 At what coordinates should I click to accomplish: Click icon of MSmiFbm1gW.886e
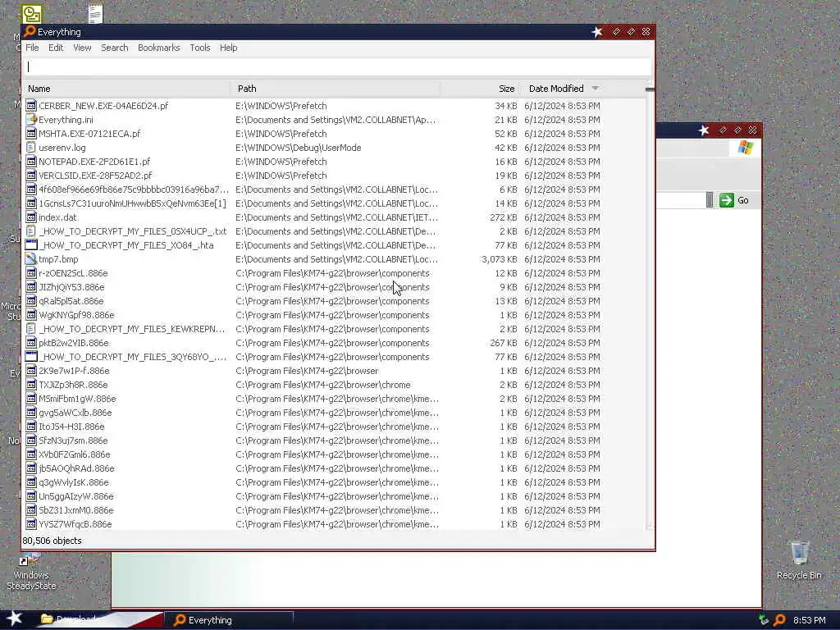click(x=31, y=399)
